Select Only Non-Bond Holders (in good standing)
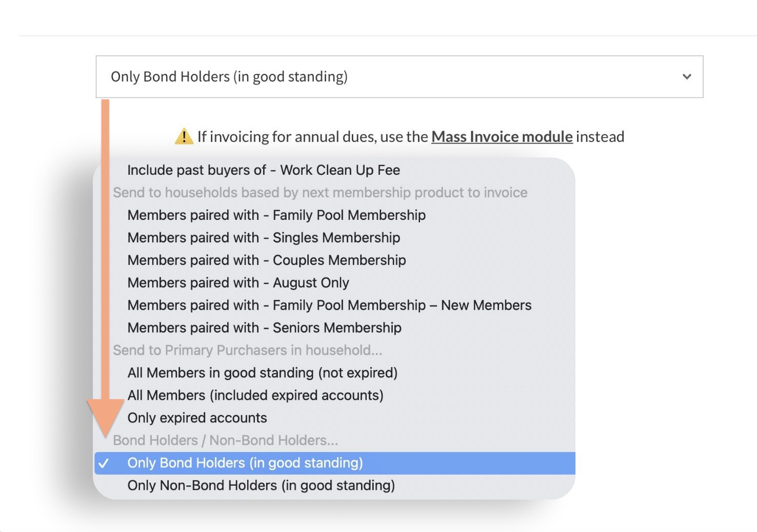Screen dimensions: 757x532 point(261,486)
